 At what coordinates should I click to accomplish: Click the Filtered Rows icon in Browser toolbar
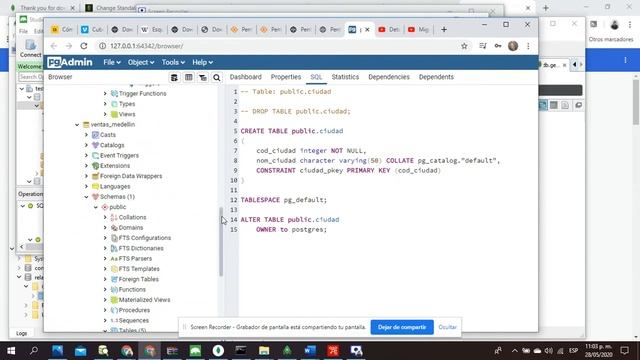[203, 77]
